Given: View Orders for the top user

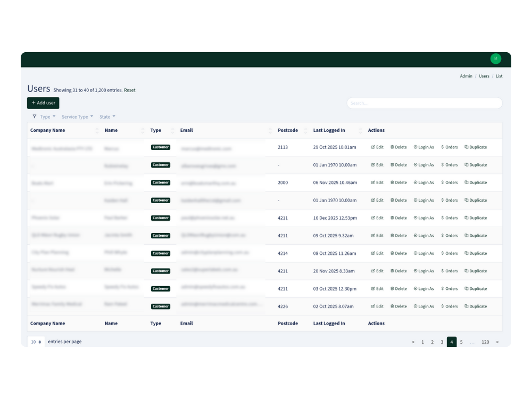Looking at the screenshot, I should (449, 147).
